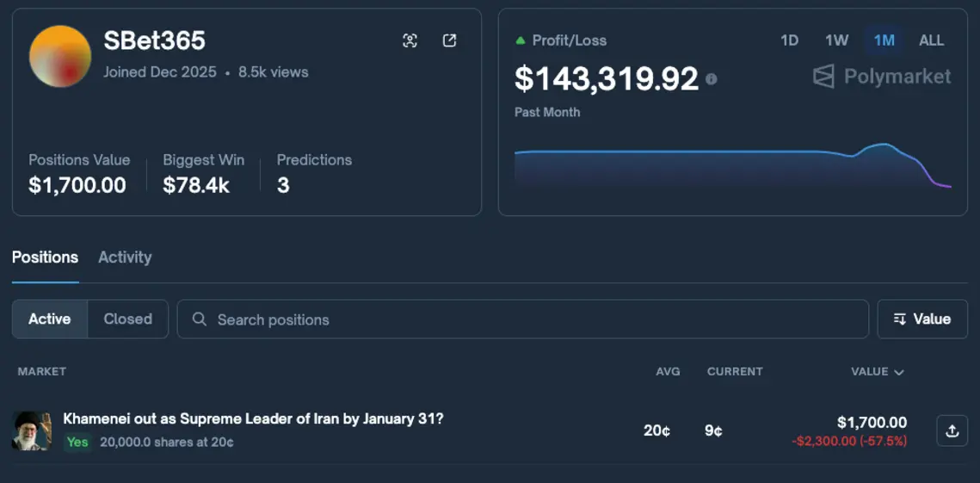Select the 1W time range
The image size is (980, 483).
click(836, 40)
